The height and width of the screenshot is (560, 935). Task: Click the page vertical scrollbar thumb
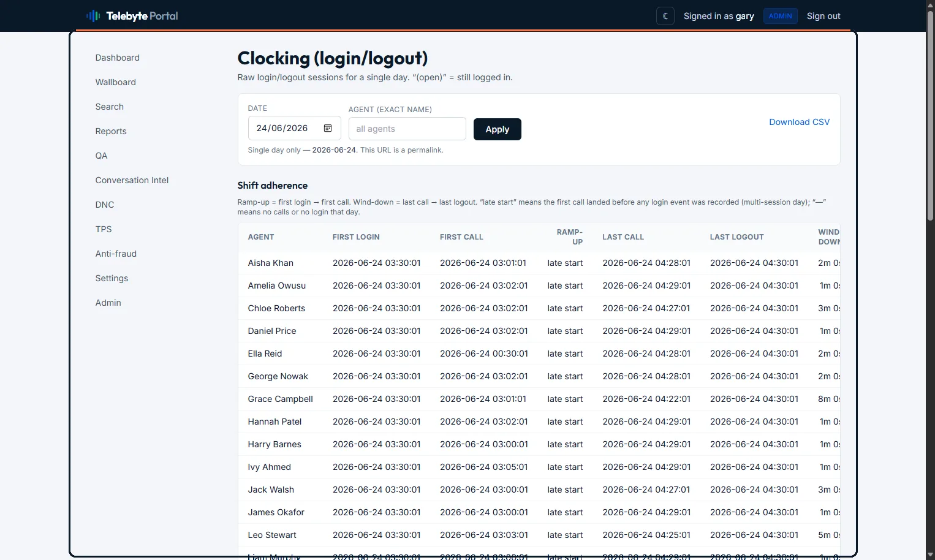click(930, 116)
